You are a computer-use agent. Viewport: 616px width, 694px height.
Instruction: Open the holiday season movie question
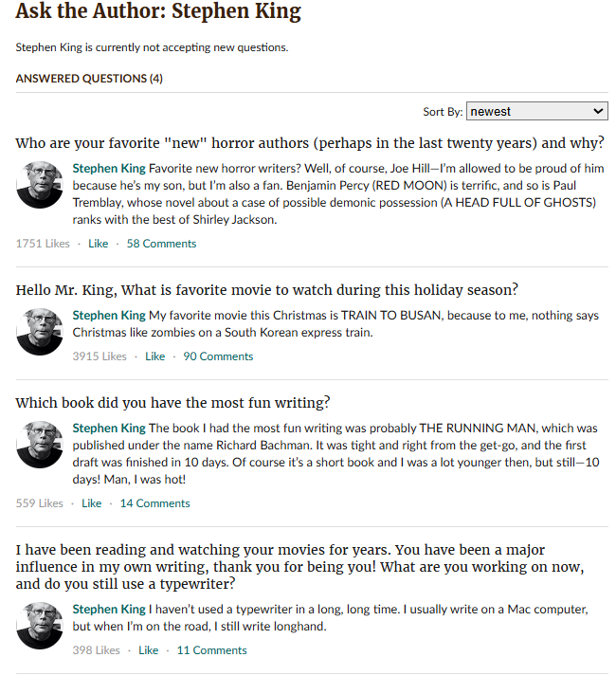(x=267, y=290)
